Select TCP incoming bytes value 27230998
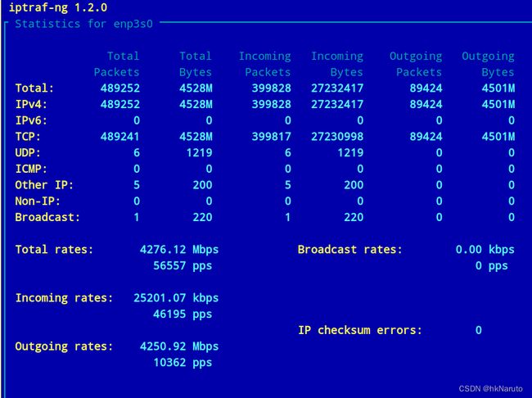This screenshot has height=398, width=532. tap(337, 137)
